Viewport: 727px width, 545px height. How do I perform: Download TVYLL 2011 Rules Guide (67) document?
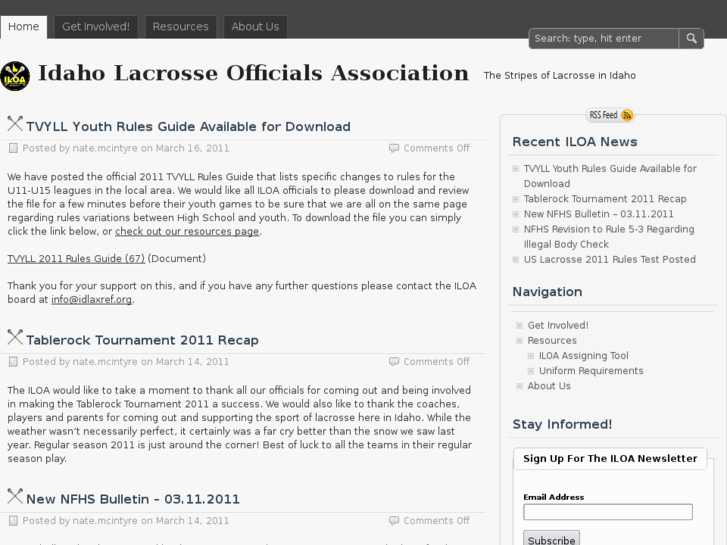(x=76, y=259)
